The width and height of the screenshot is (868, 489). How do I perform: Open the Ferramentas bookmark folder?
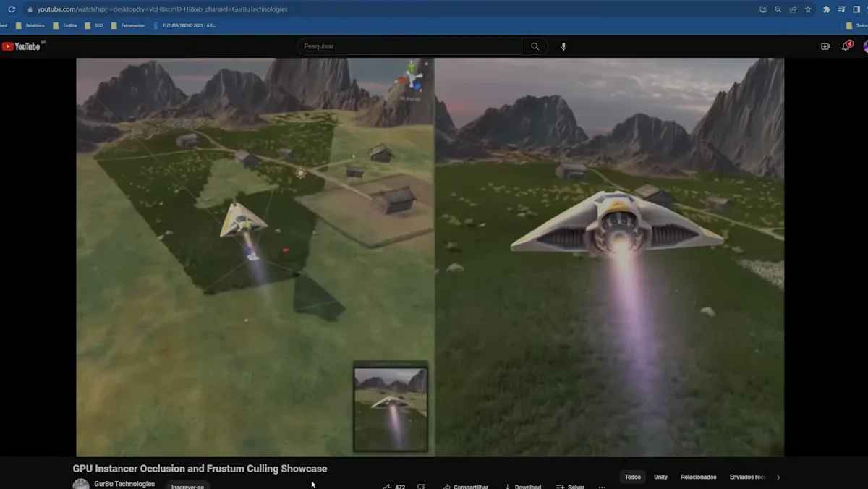[128, 25]
